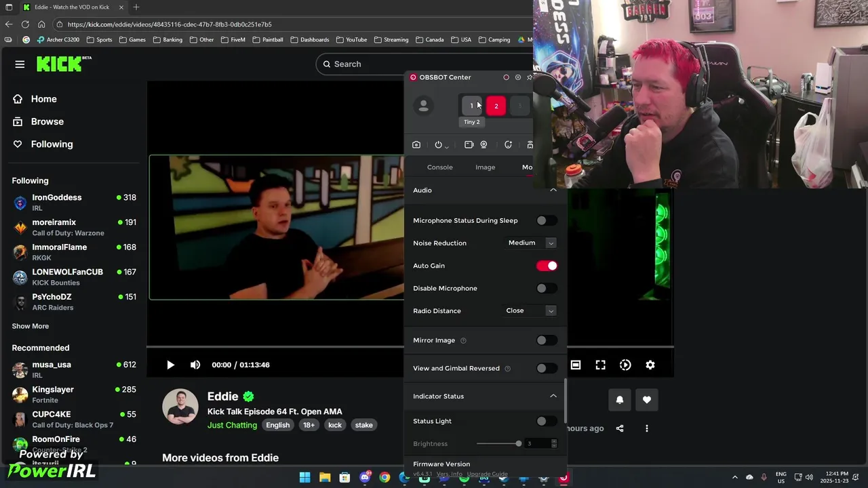Open IronGoddess channel in Following list

[74, 203]
